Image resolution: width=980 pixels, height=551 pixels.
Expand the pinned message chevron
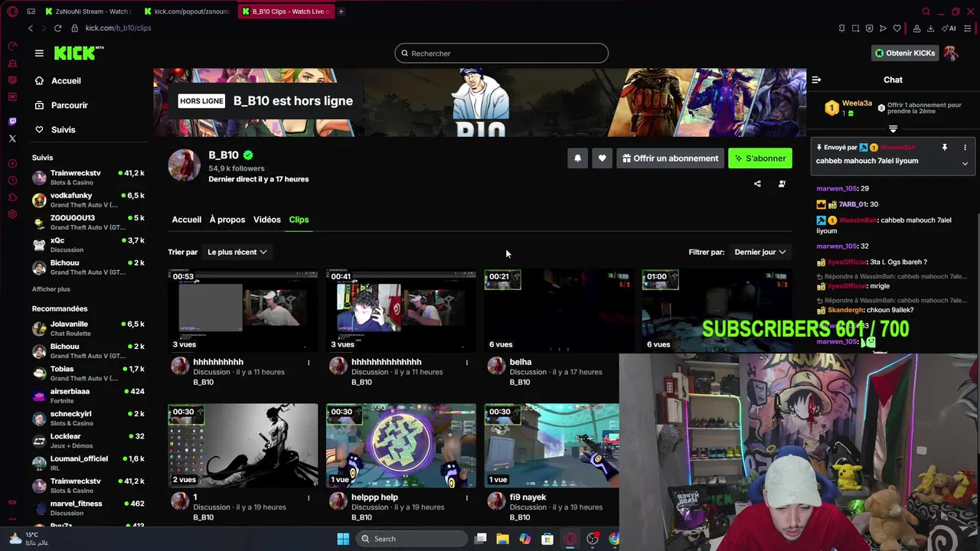tap(965, 163)
